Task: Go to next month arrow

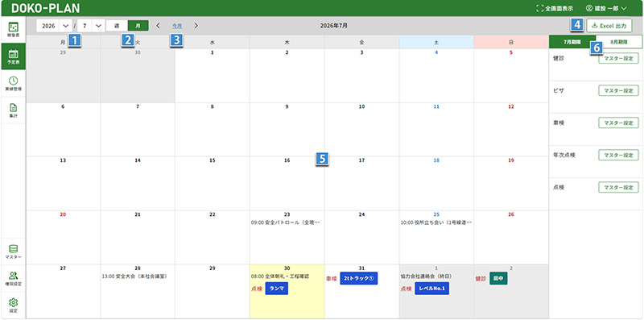Action: (x=196, y=26)
